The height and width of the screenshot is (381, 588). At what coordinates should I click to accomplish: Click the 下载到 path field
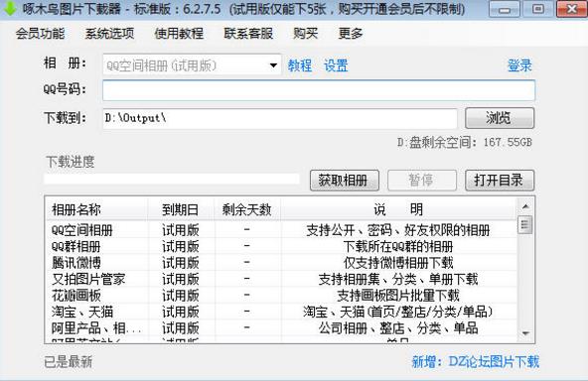pyautogui.click(x=280, y=118)
